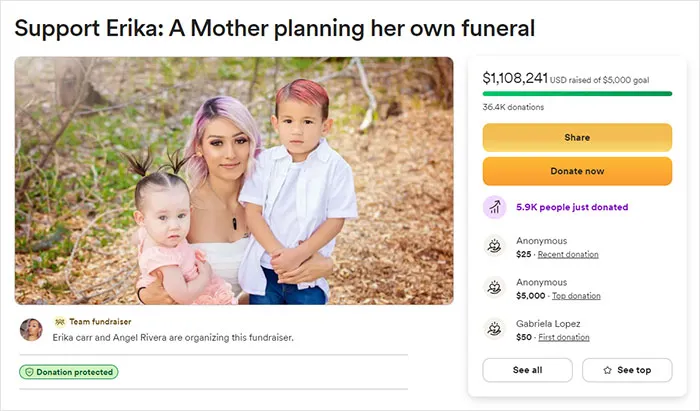Click Gabriela Lopez's donor icon
The image size is (700, 411).
495,329
